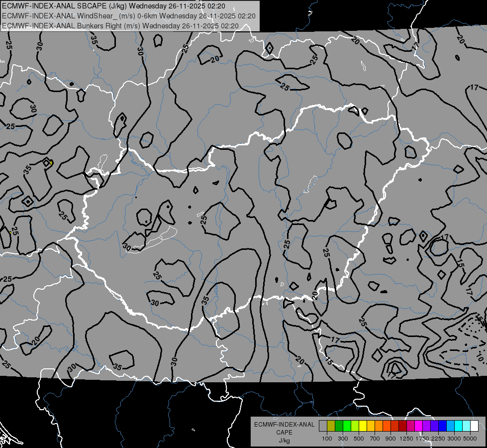
Task: Click the 100 tick label in legend
Action: tap(327, 439)
